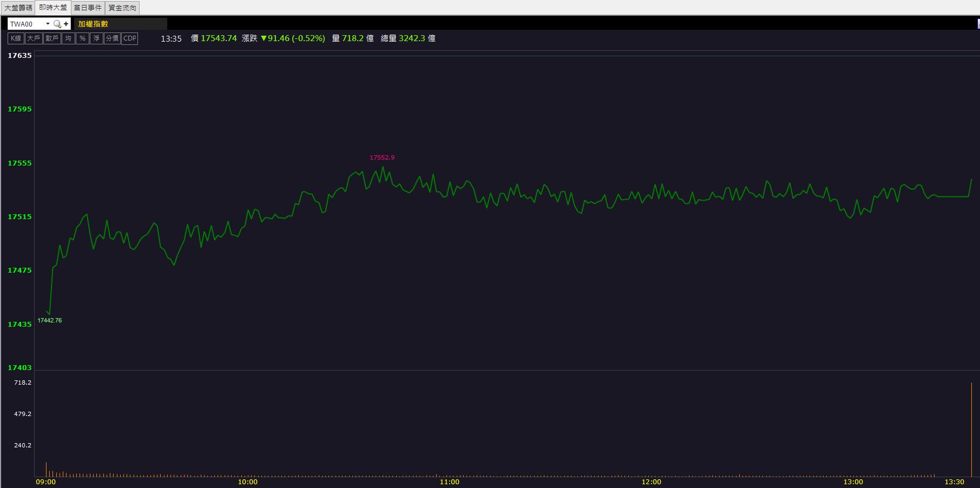980x488 pixels.
Task: Click the price value 17543.74
Action: 219,38
